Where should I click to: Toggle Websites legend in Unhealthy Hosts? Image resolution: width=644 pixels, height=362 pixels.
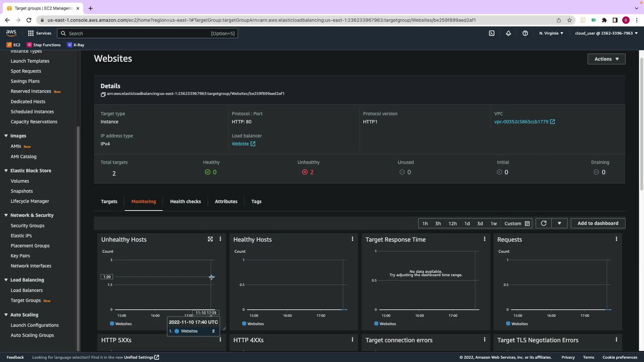(121, 324)
